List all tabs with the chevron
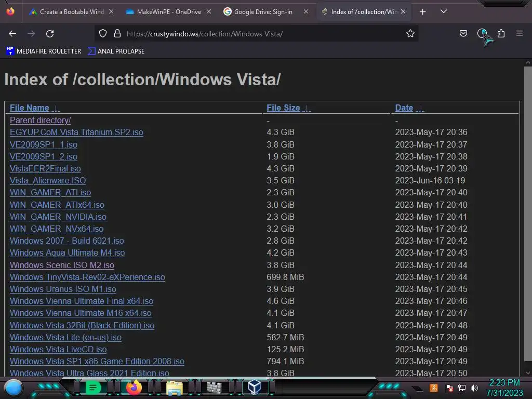The width and height of the screenshot is (532, 399). 443,11
